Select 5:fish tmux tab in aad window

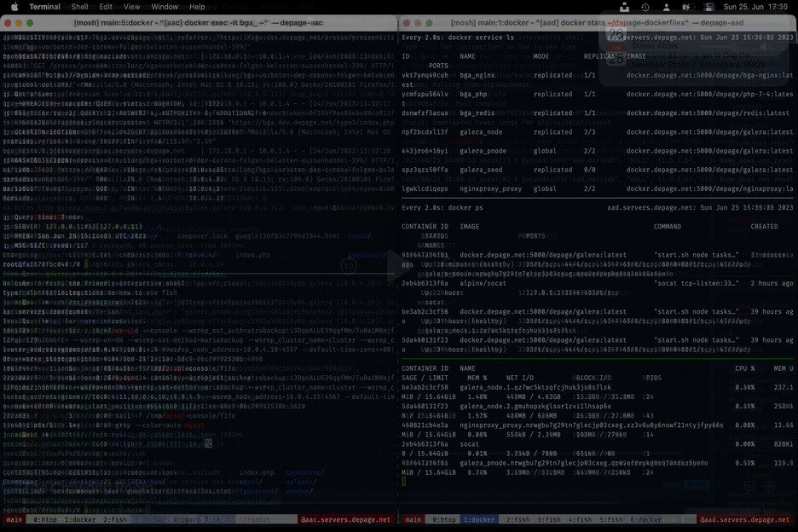point(610,520)
